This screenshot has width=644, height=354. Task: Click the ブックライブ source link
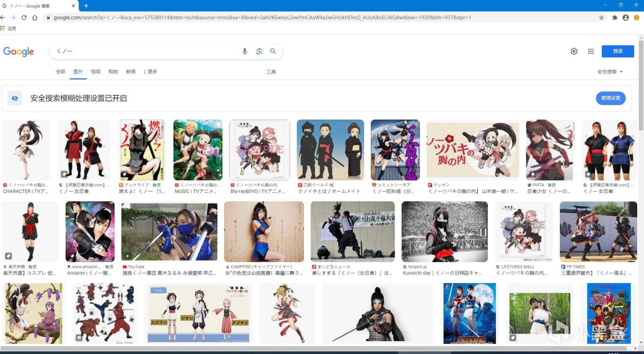point(140,185)
